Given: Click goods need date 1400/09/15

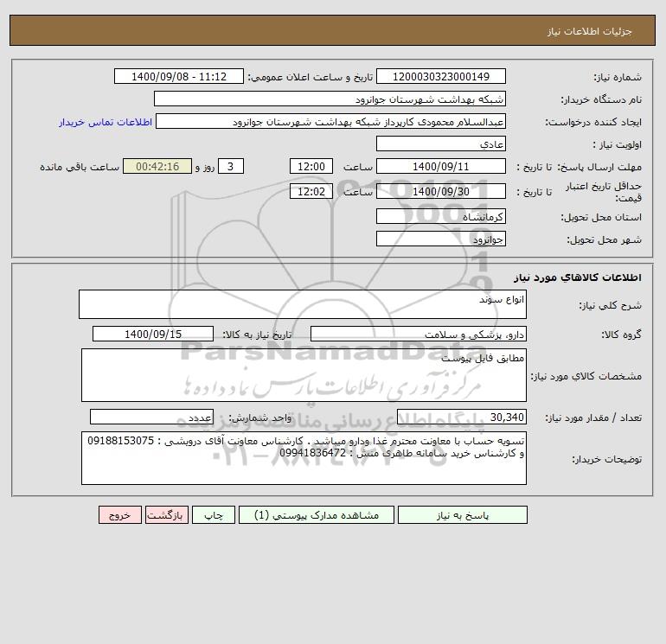Looking at the screenshot, I should 153,334.
